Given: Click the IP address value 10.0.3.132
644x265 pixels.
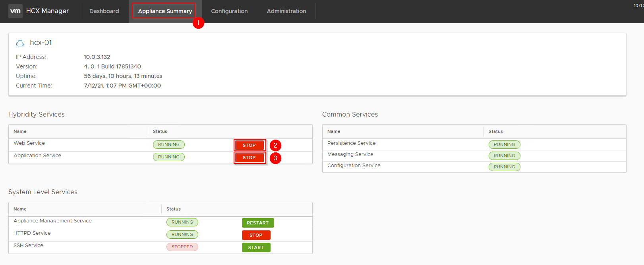Looking at the screenshot, I should click(97, 57).
